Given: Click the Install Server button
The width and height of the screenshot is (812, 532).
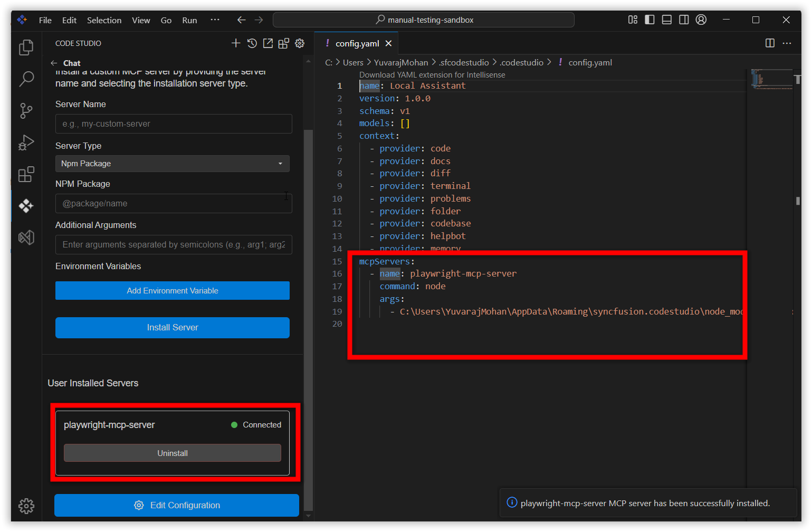Looking at the screenshot, I should coord(173,327).
